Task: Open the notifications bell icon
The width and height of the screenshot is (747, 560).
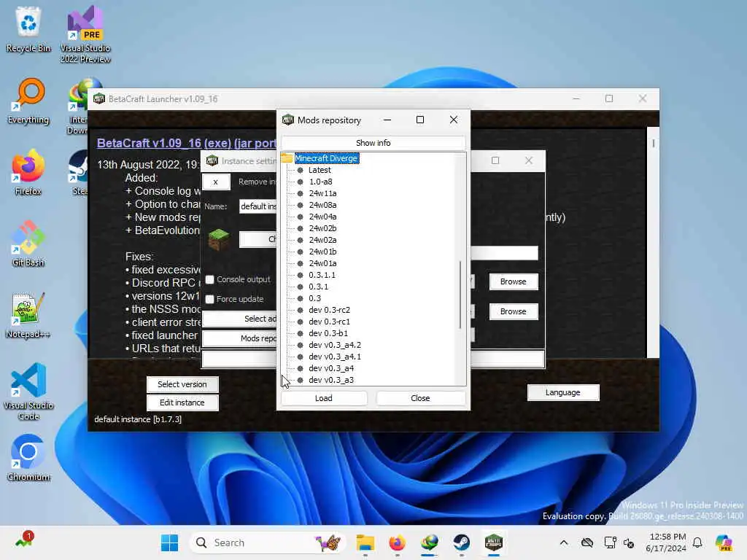Action: [x=697, y=542]
